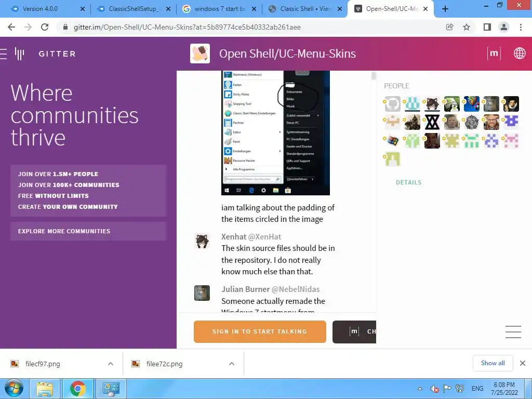Image resolution: width=532 pixels, height=399 pixels.
Task: Toggle the right panel hamburger lines icon
Action: click(x=513, y=332)
